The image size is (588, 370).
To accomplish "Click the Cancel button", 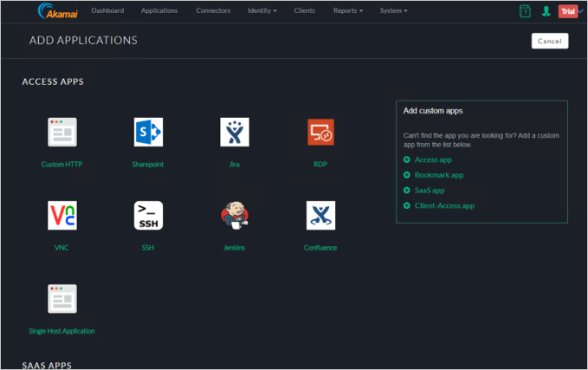I will click(550, 41).
